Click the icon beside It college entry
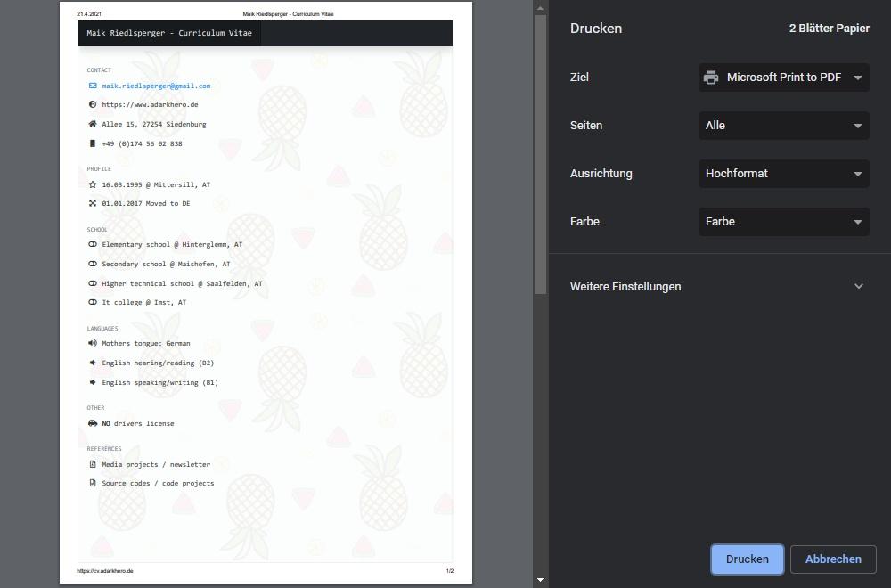The width and height of the screenshot is (891, 588). point(93,302)
